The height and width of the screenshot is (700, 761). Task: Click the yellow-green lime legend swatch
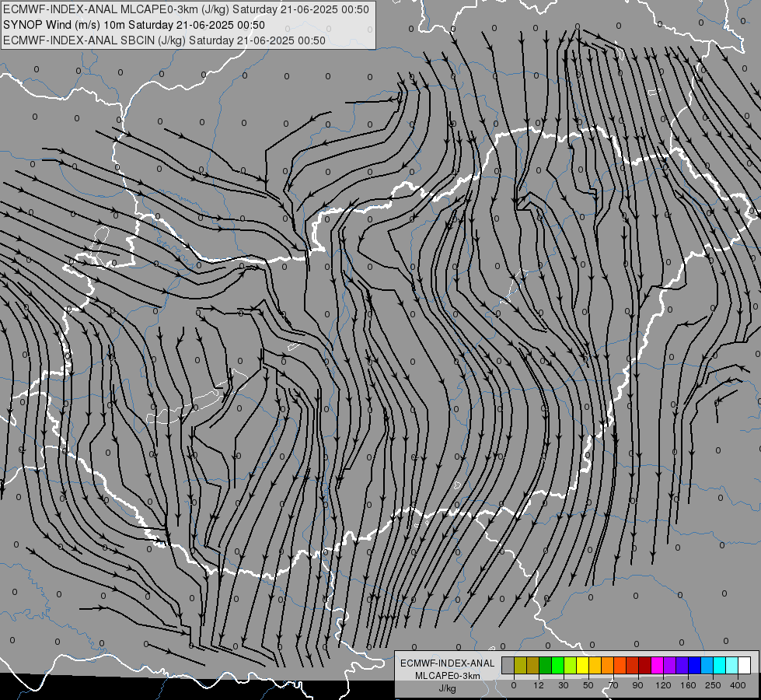(571, 665)
